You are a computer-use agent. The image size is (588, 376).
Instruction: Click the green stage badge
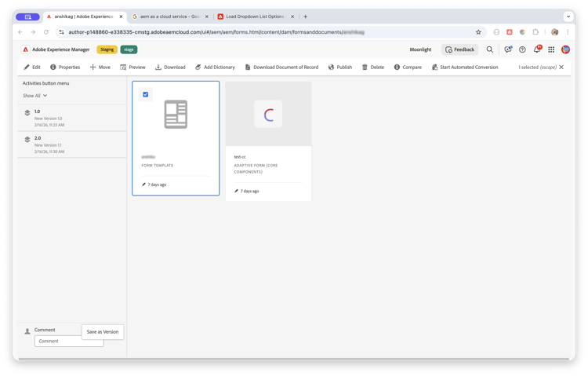129,49
